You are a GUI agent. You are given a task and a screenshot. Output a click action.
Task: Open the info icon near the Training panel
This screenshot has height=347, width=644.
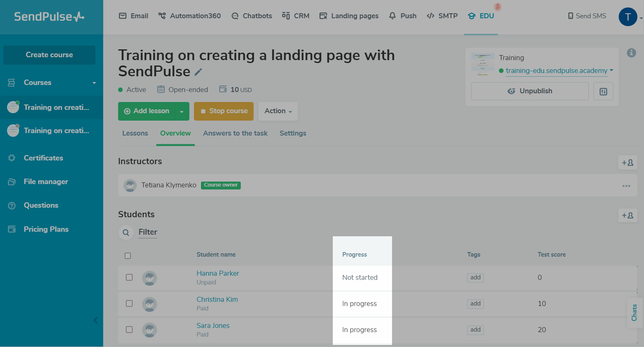(x=631, y=53)
